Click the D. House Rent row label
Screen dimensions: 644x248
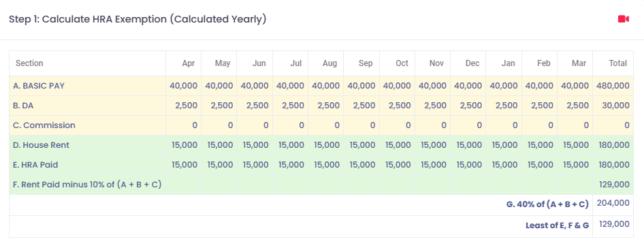(x=41, y=145)
